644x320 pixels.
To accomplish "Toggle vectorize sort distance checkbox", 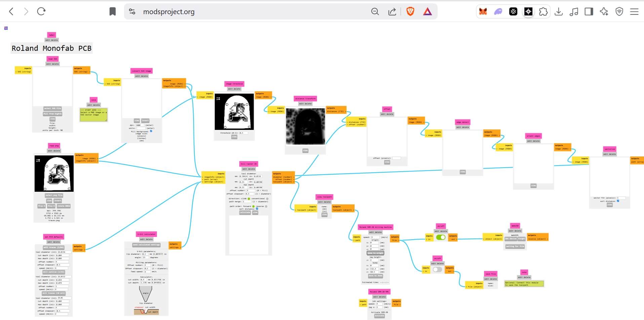I will coord(618,201).
